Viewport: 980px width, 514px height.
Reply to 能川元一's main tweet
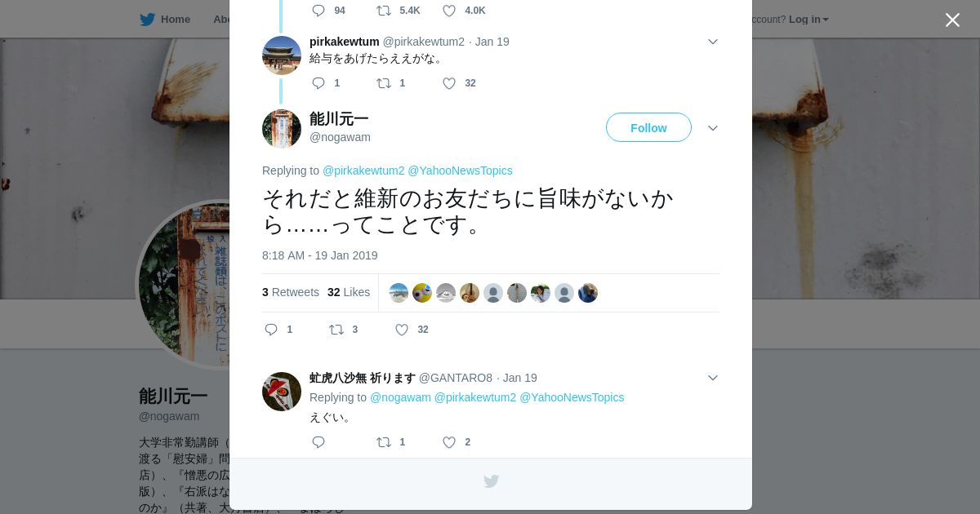pos(271,330)
